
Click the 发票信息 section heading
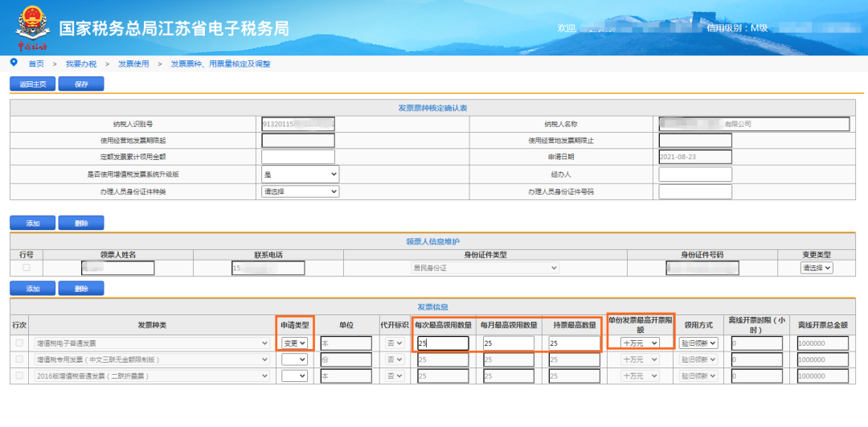coord(433,306)
